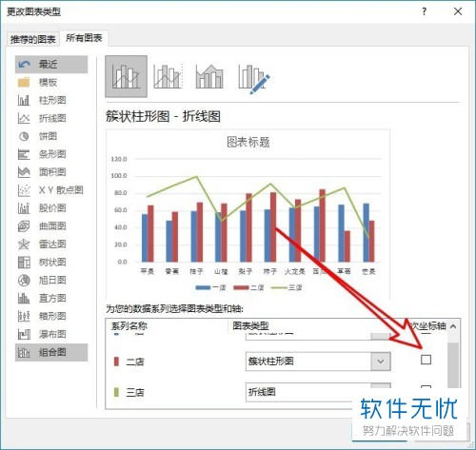Select the Recent (最近) category icon
476x450 pixels.
click(24, 65)
